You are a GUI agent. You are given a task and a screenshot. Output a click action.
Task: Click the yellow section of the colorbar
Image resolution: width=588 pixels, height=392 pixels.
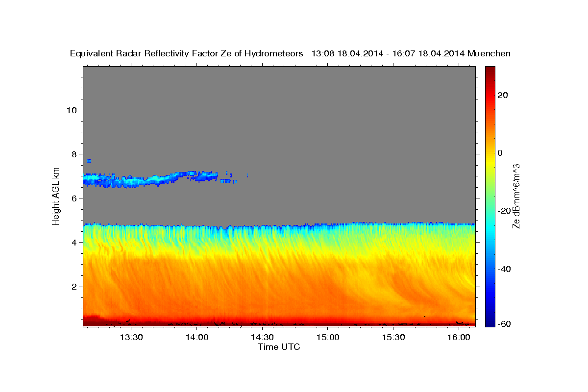click(x=490, y=162)
